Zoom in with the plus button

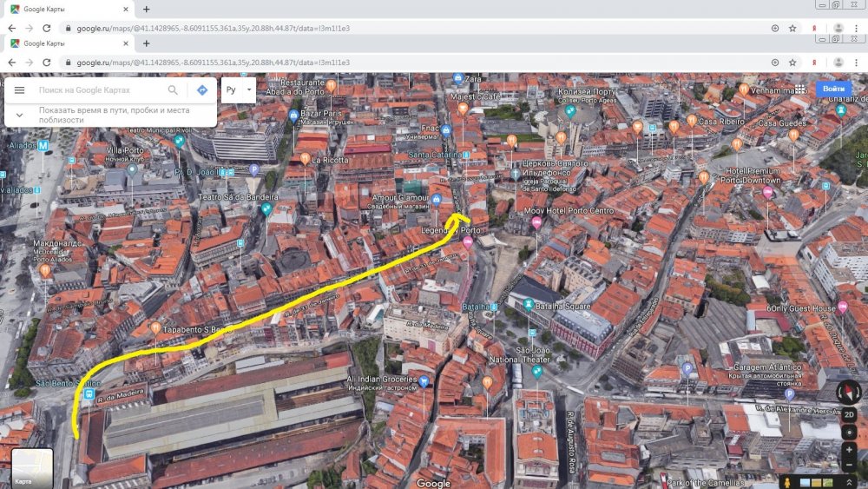[x=849, y=450]
